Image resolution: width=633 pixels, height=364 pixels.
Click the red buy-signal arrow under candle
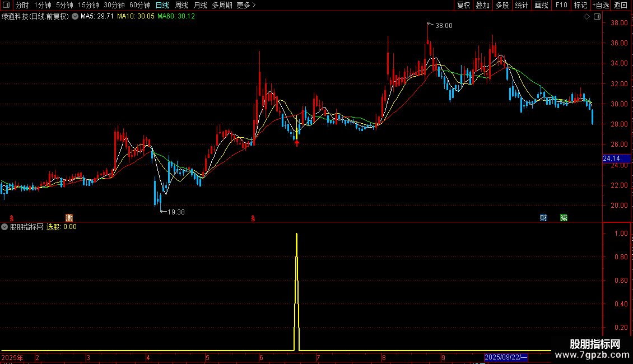pos(297,143)
